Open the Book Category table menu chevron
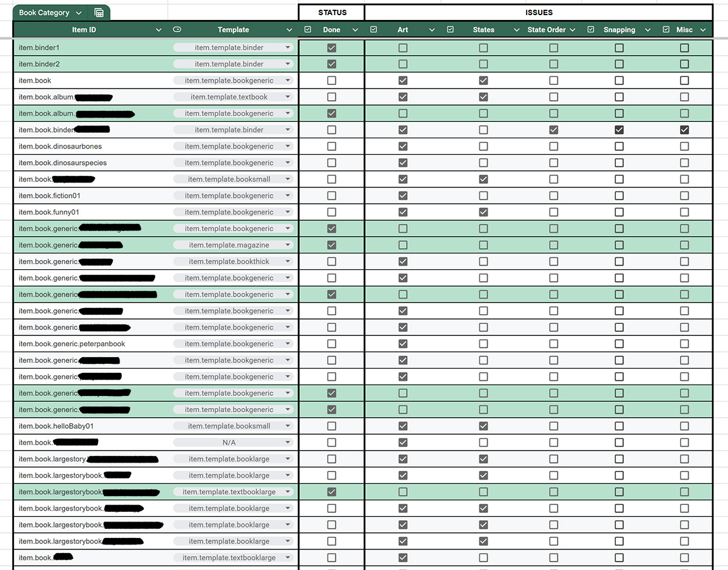The width and height of the screenshot is (728, 570). tap(79, 13)
